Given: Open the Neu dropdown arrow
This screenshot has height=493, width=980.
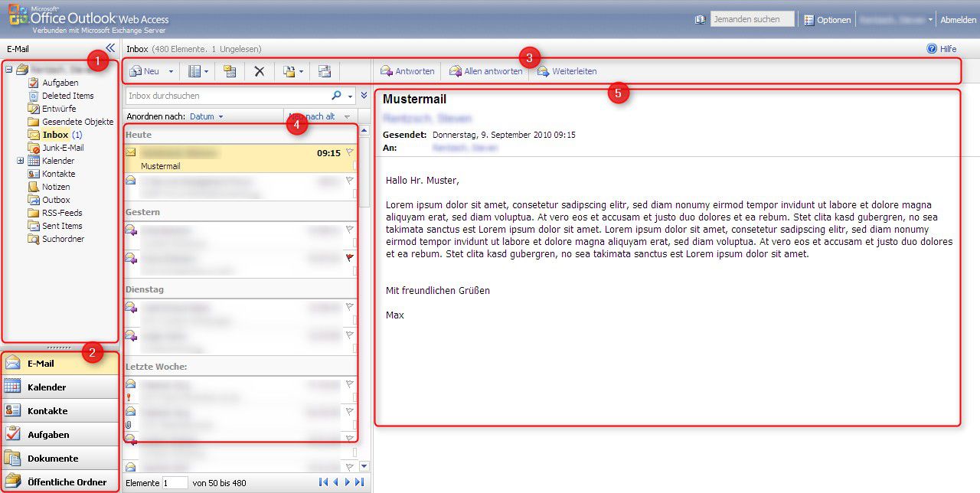Looking at the screenshot, I should pos(171,71).
